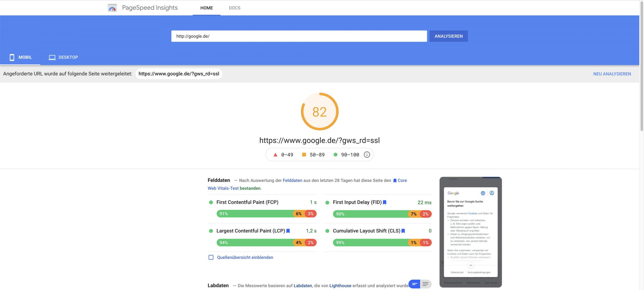The height and width of the screenshot is (290, 644).
Task: Click the bookmark icon next to Largest Contentful Paint
Action: [x=288, y=231]
